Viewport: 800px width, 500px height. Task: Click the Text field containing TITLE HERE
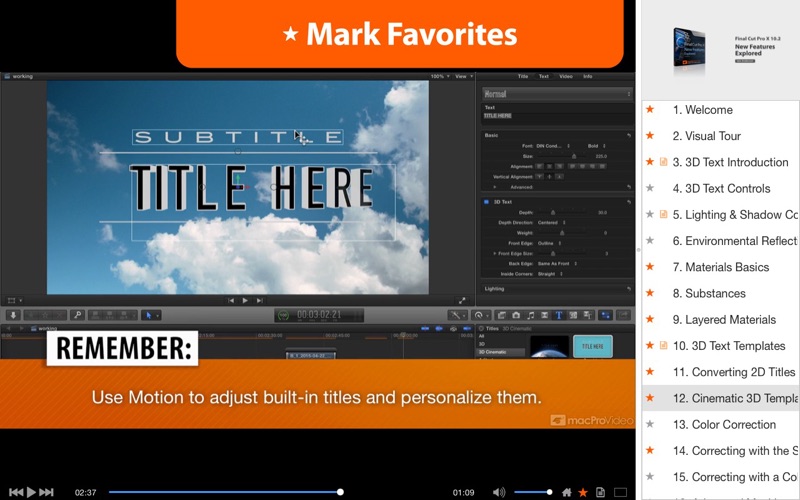[x=557, y=119]
